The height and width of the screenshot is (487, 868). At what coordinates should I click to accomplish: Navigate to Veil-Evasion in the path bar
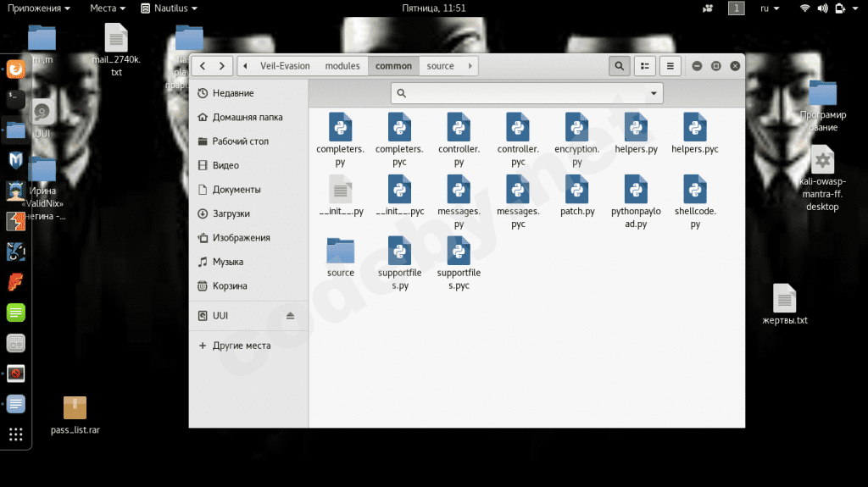285,66
